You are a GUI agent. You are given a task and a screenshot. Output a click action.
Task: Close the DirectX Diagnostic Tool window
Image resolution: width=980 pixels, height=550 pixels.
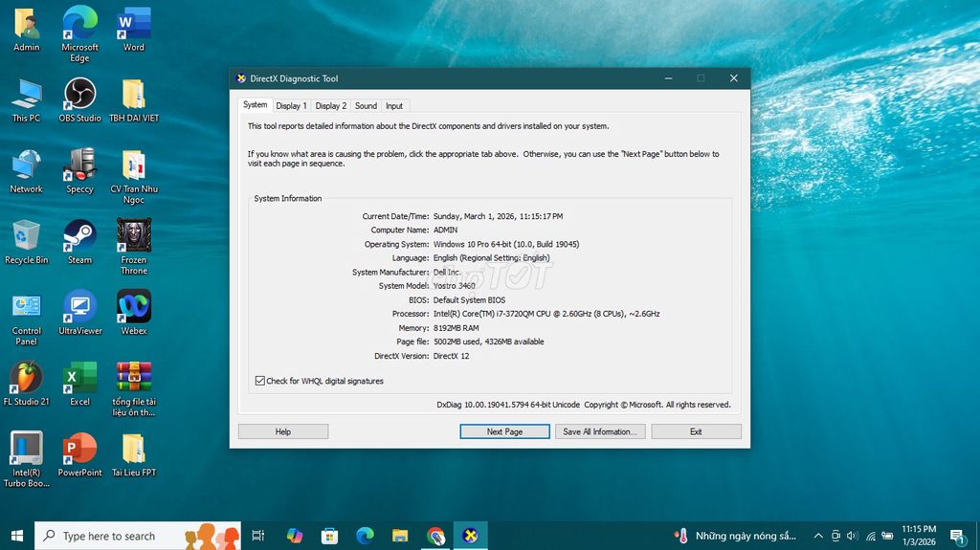coord(734,78)
